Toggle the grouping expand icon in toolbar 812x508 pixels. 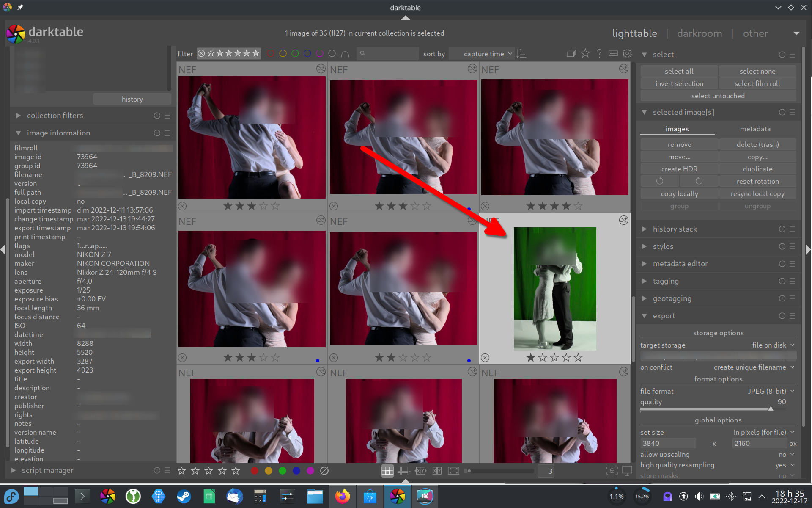pos(571,53)
